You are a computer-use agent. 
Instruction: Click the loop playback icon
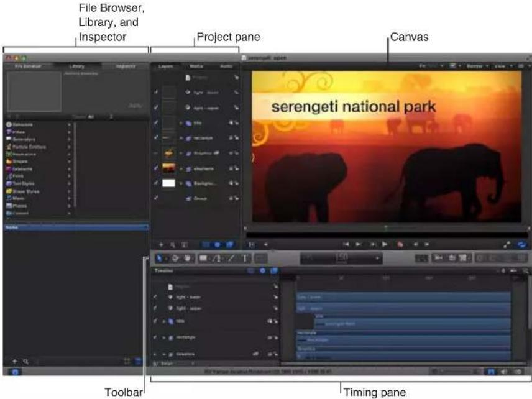coord(522,244)
